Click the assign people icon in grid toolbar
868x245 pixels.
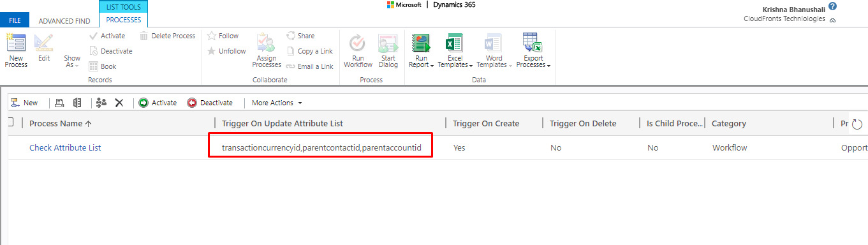pos(101,103)
